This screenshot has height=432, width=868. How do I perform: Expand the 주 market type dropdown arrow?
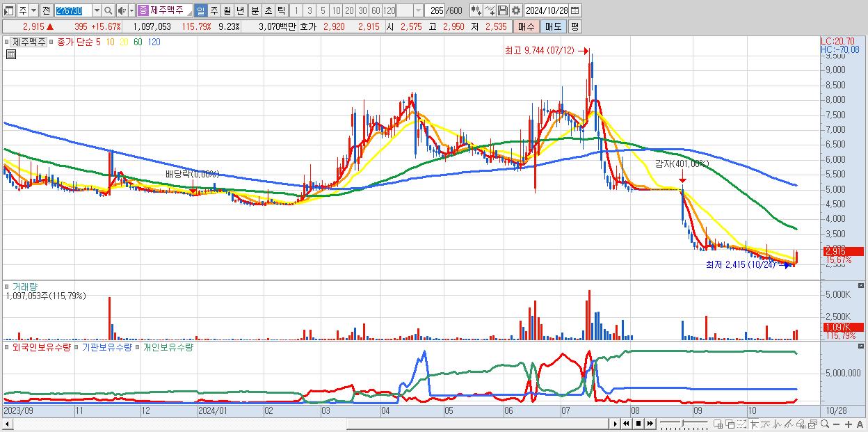point(33,10)
